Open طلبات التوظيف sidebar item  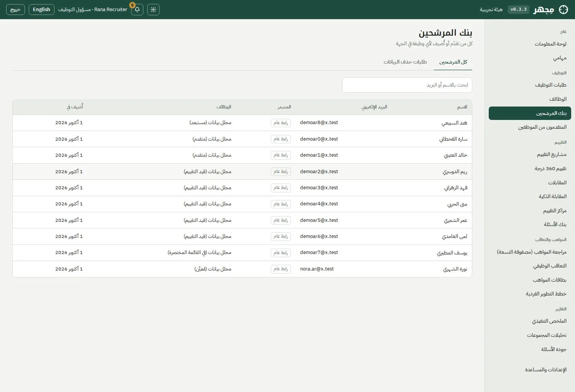[530, 85]
